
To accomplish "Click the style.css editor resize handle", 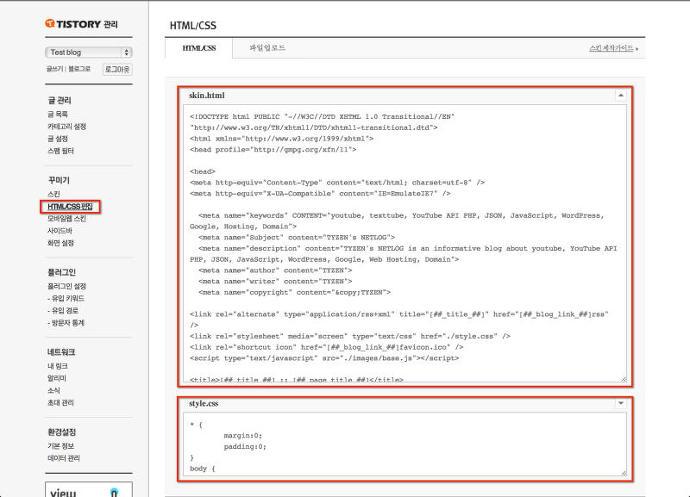I will tap(624, 472).
